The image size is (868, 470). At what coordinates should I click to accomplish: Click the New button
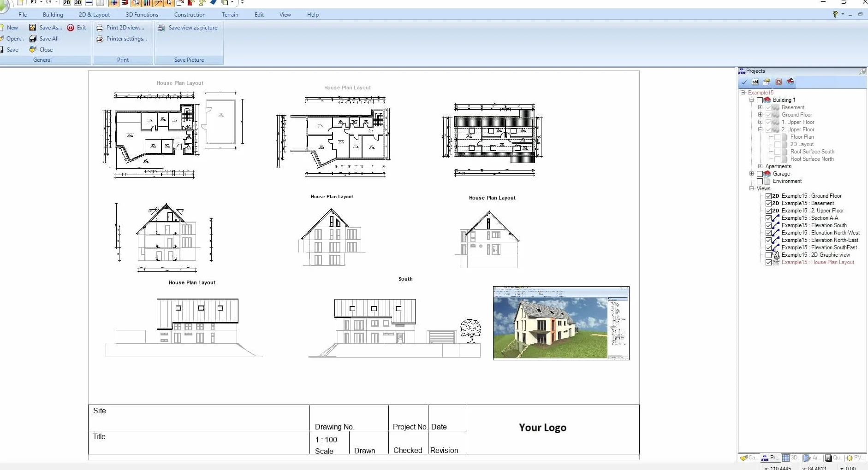point(9,28)
